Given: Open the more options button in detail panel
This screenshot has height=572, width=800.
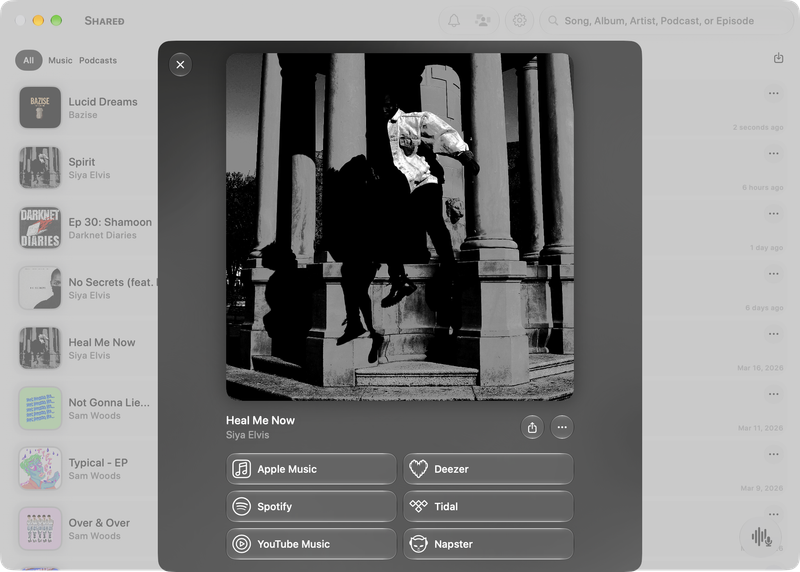Looking at the screenshot, I should coord(562,428).
